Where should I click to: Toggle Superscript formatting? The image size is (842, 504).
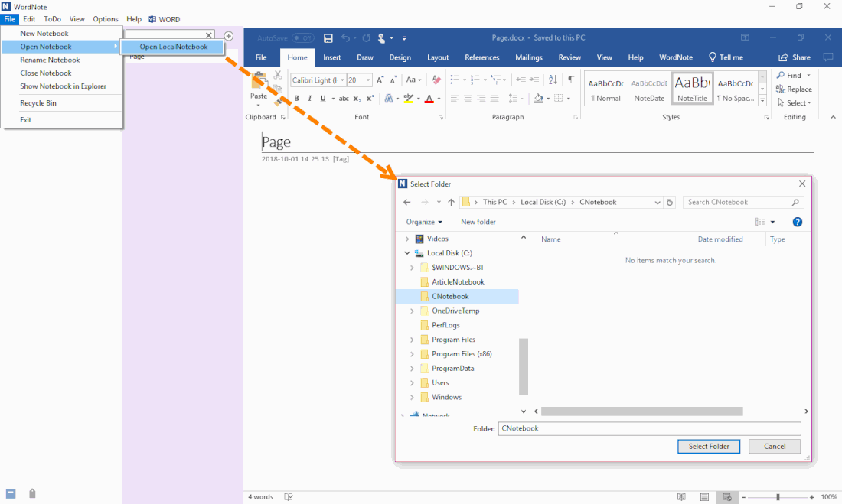tap(370, 98)
